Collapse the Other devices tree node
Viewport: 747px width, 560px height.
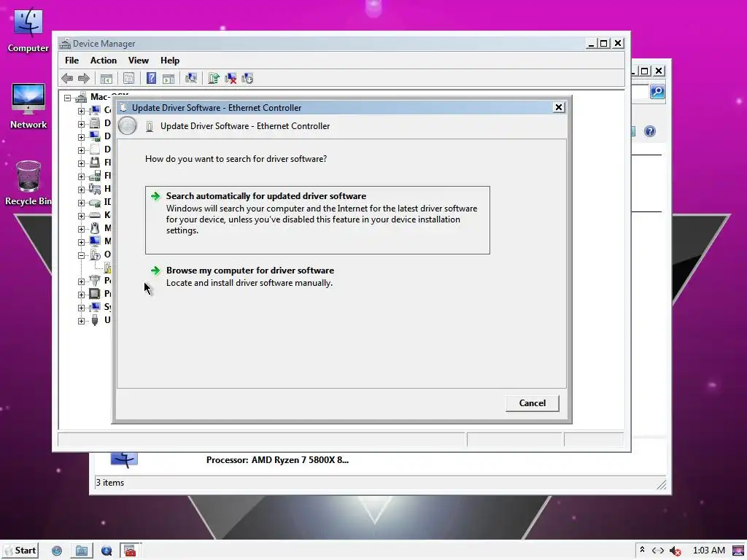click(81, 254)
